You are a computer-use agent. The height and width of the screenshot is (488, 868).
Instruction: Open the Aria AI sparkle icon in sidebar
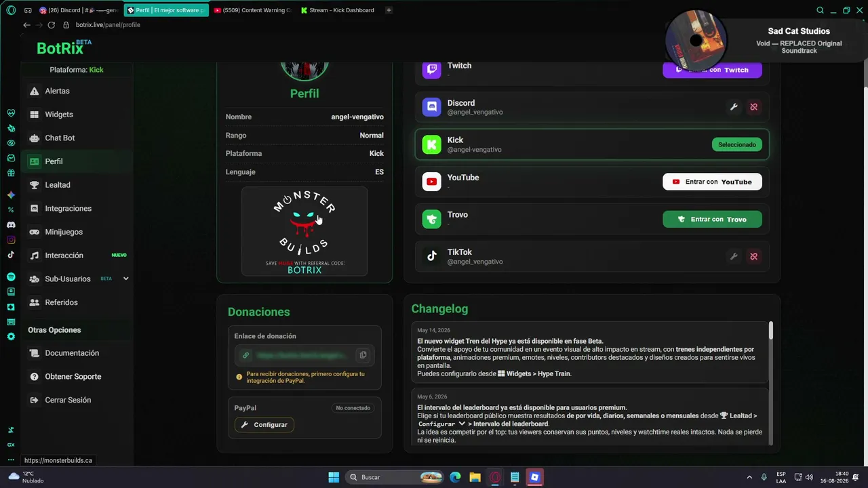[x=11, y=195]
